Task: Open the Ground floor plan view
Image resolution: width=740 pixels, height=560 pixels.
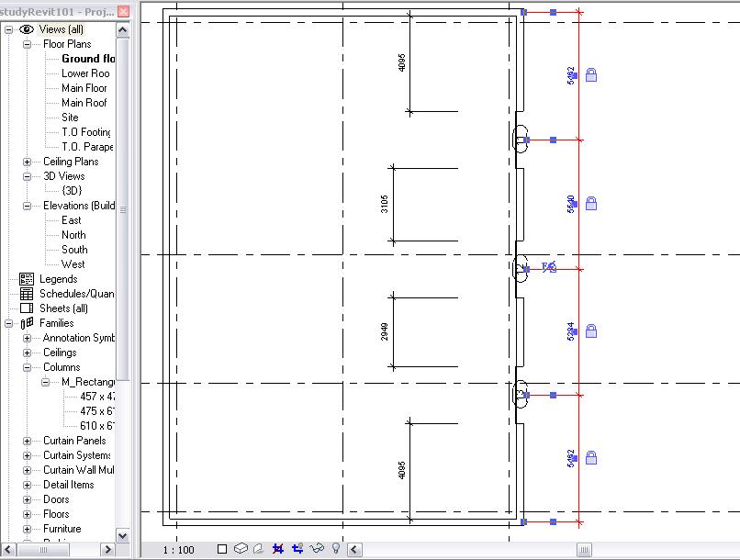Action: tap(88, 59)
